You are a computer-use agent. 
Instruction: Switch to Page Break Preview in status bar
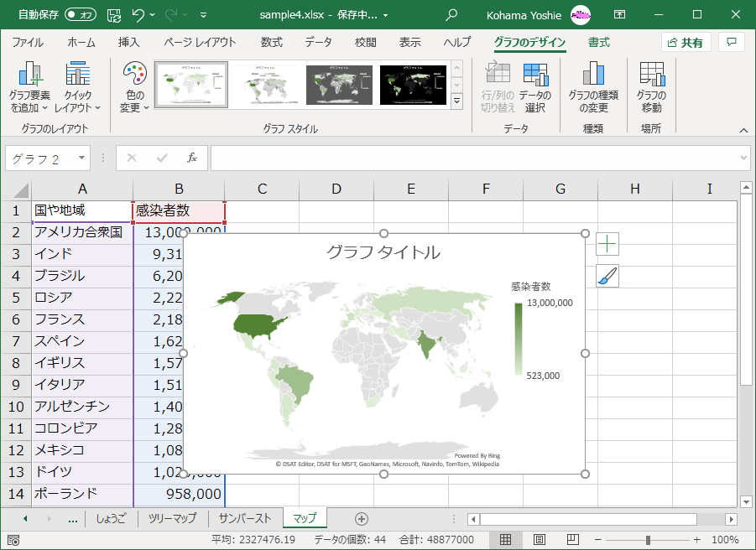[573, 540]
